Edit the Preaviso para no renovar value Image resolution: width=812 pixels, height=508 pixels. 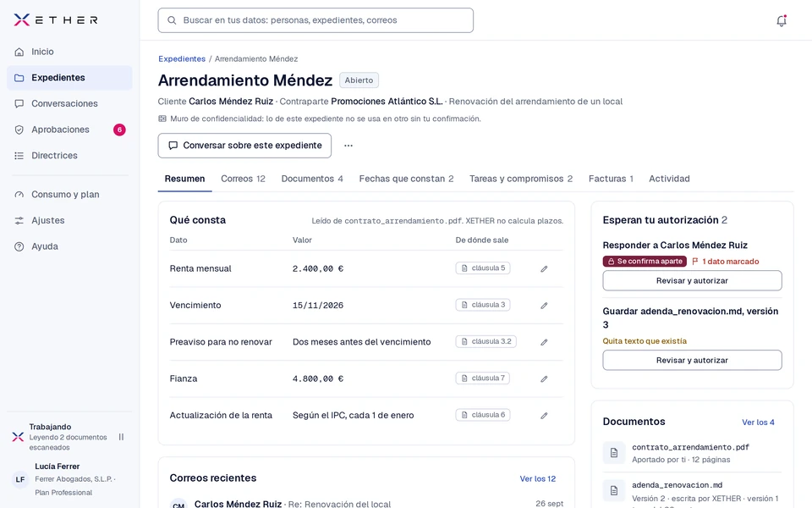544,342
